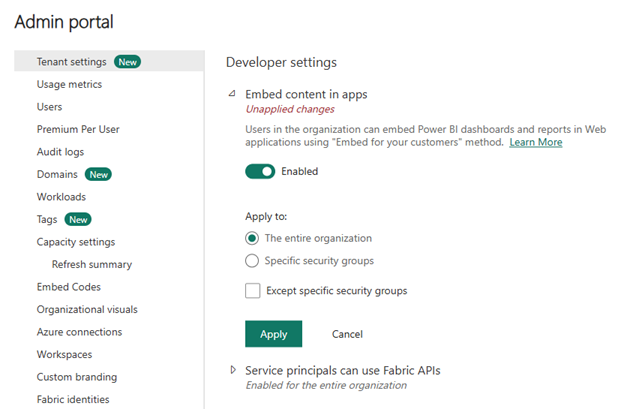Navigate to Embed Codes
Image resolution: width=624 pixels, height=409 pixels.
(x=68, y=287)
